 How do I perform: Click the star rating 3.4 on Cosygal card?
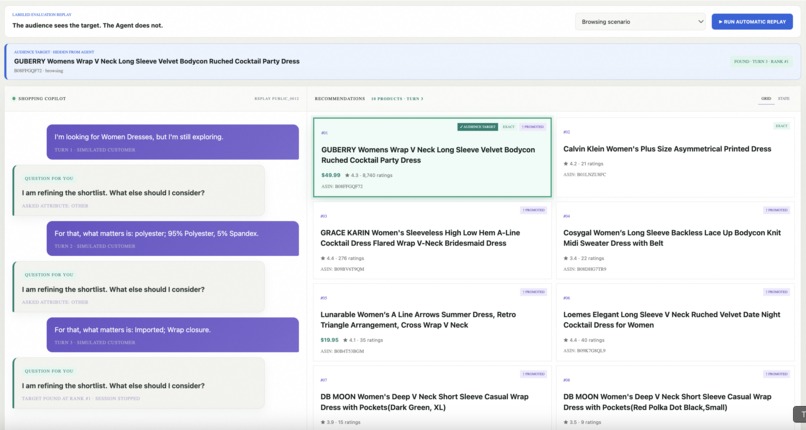(584, 258)
